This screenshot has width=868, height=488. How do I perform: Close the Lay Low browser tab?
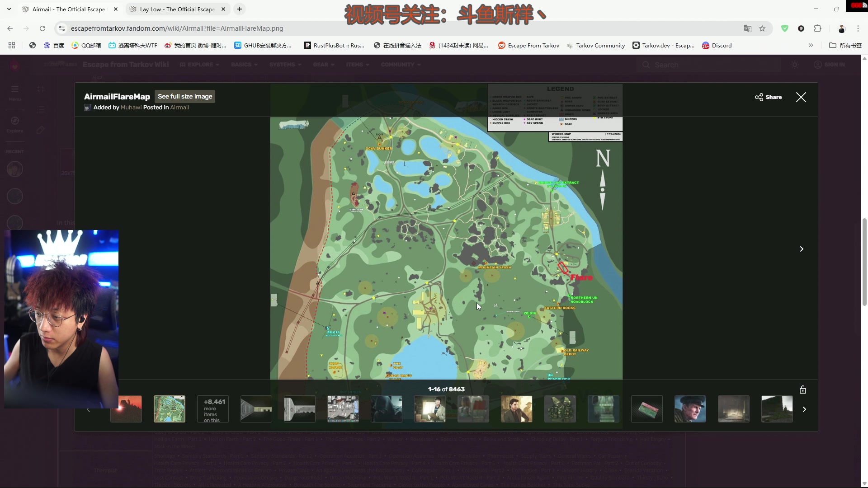tap(223, 9)
